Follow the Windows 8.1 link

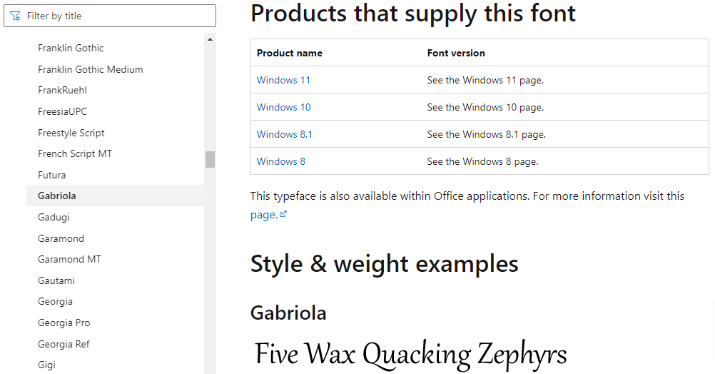point(284,135)
